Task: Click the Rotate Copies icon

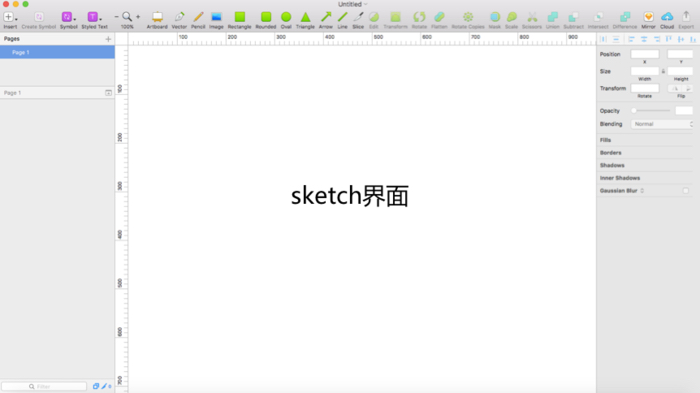Action: [x=468, y=17]
